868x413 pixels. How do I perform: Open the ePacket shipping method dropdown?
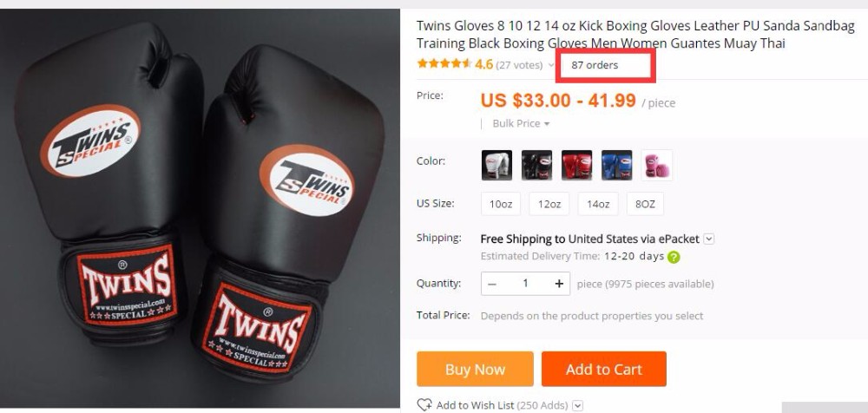pos(709,239)
